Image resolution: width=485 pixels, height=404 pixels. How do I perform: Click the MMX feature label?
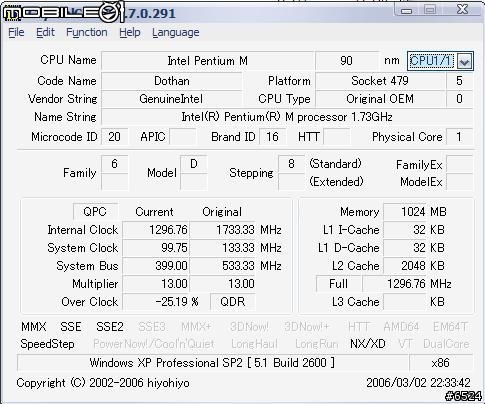coord(34,327)
